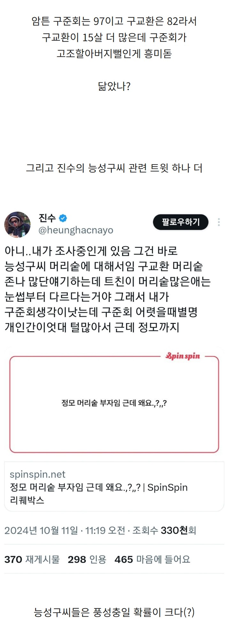Open the @heunghacnayo handle link
This screenshot has width=231, height=644.
point(76,230)
